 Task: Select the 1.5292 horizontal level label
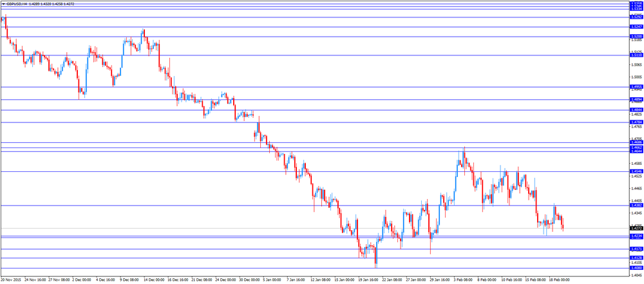pyautogui.click(x=636, y=17)
